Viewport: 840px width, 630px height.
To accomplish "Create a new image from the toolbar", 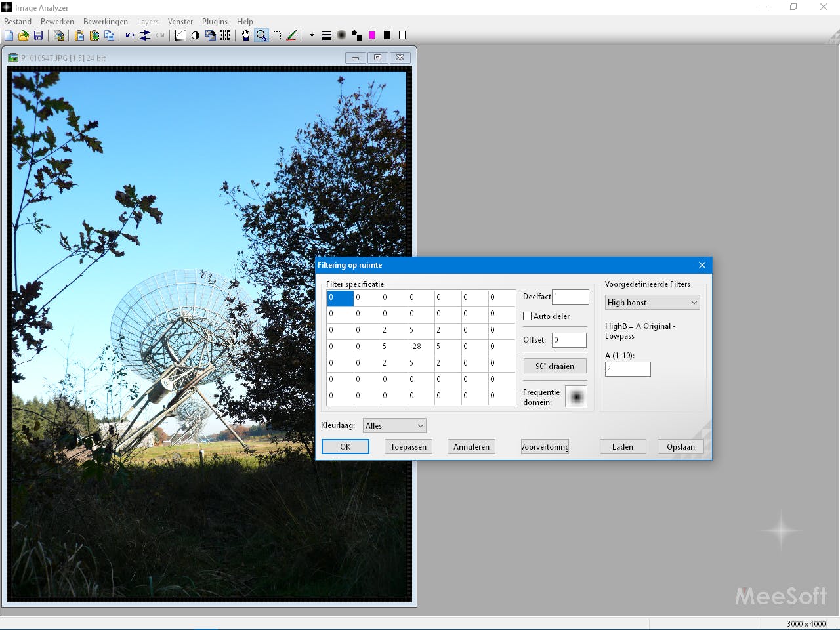I will point(9,35).
